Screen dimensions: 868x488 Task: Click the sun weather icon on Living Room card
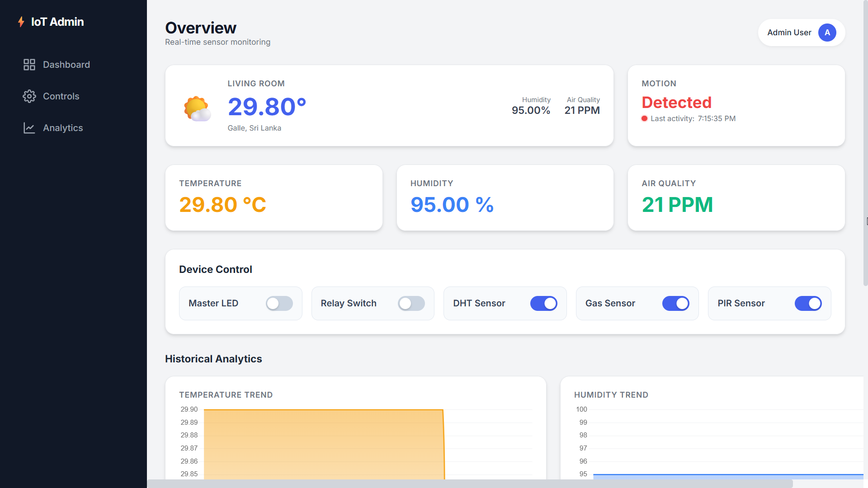pyautogui.click(x=197, y=108)
